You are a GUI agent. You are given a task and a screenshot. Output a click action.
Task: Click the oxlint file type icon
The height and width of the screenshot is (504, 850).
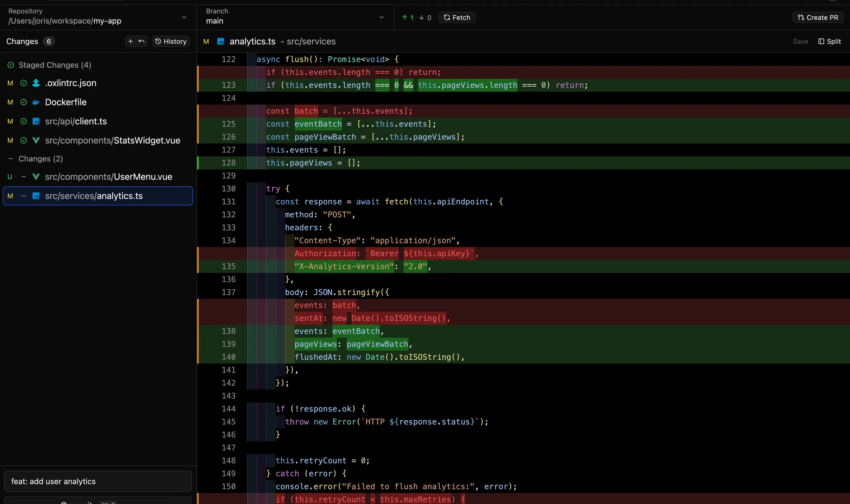click(36, 83)
